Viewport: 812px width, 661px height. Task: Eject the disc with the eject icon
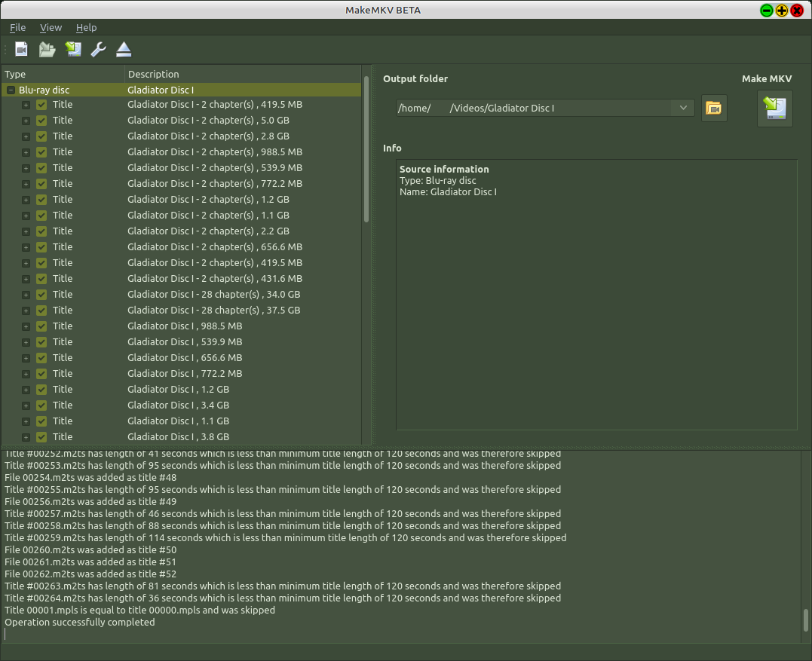[x=124, y=49]
